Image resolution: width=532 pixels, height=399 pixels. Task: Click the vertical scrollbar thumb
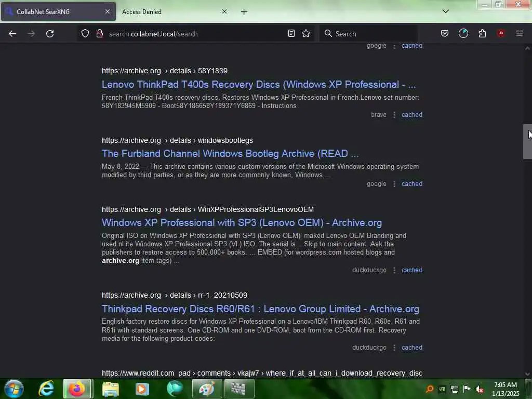pos(527,141)
